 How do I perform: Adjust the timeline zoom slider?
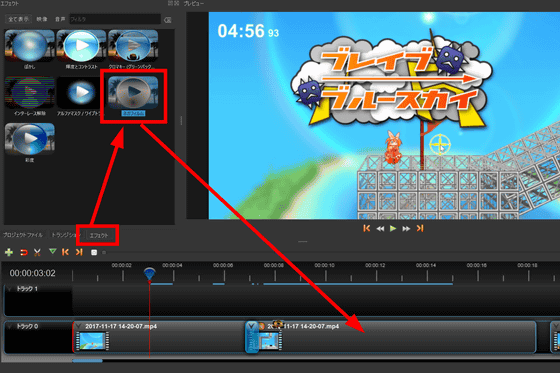104,253
